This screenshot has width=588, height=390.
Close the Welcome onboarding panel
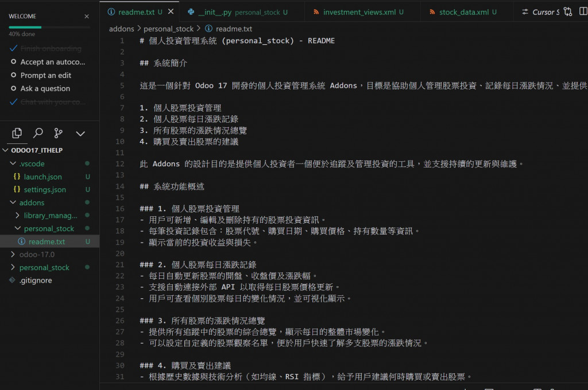coord(87,17)
